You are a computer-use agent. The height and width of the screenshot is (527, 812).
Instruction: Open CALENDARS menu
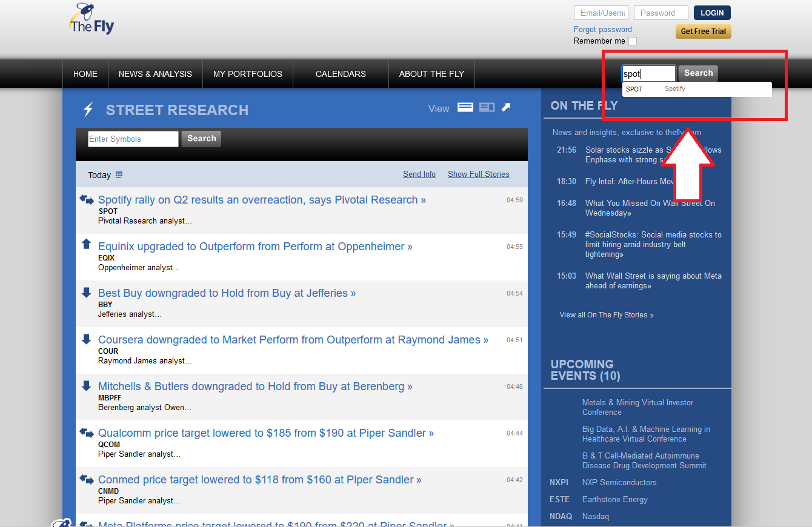tap(341, 74)
